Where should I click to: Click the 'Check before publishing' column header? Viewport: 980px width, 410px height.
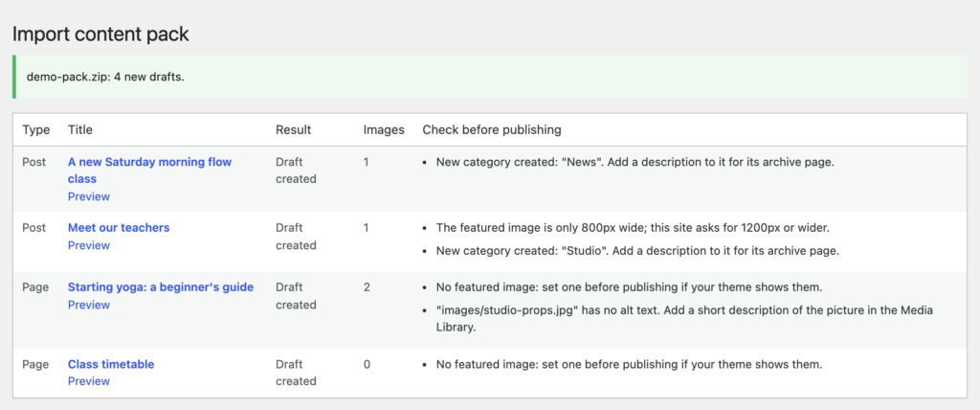(492, 129)
